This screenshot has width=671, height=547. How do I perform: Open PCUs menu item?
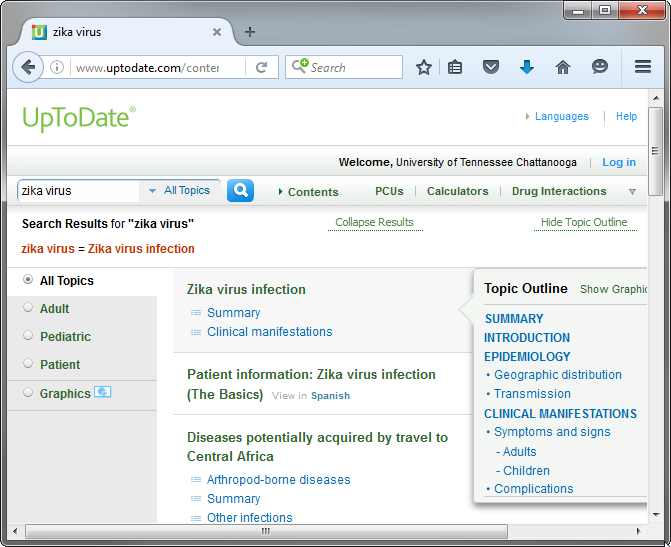pyautogui.click(x=389, y=191)
